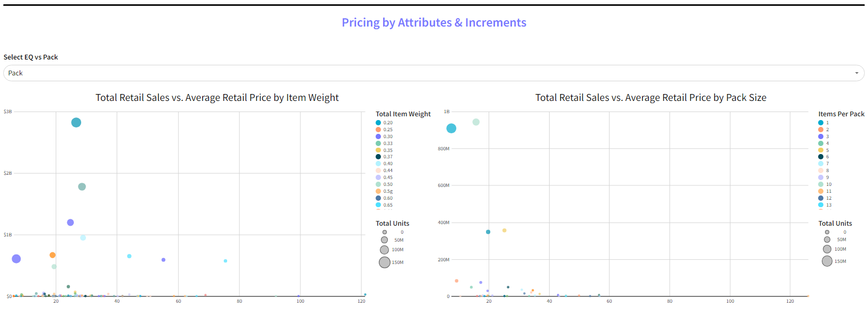Click the orange bubble in item weight chart

point(53,255)
